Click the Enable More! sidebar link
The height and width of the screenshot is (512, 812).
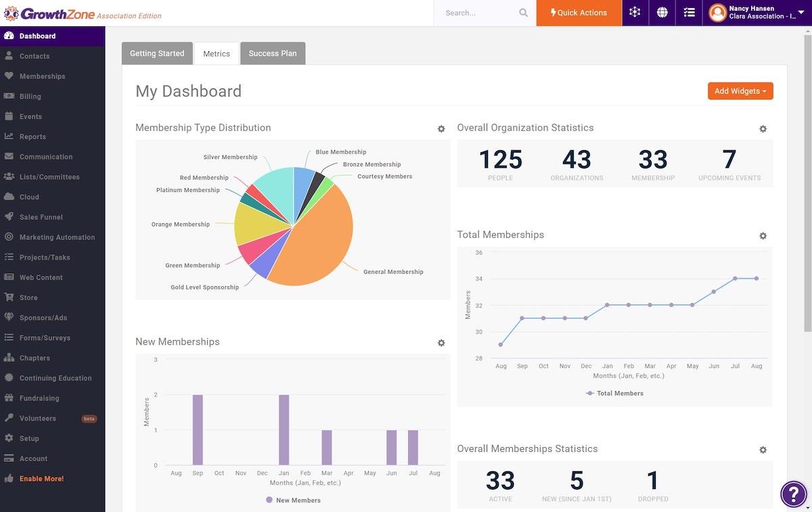click(41, 479)
